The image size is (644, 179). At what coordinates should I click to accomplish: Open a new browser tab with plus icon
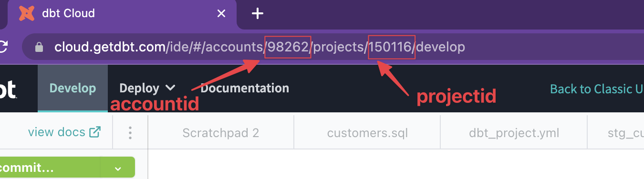pos(258,14)
